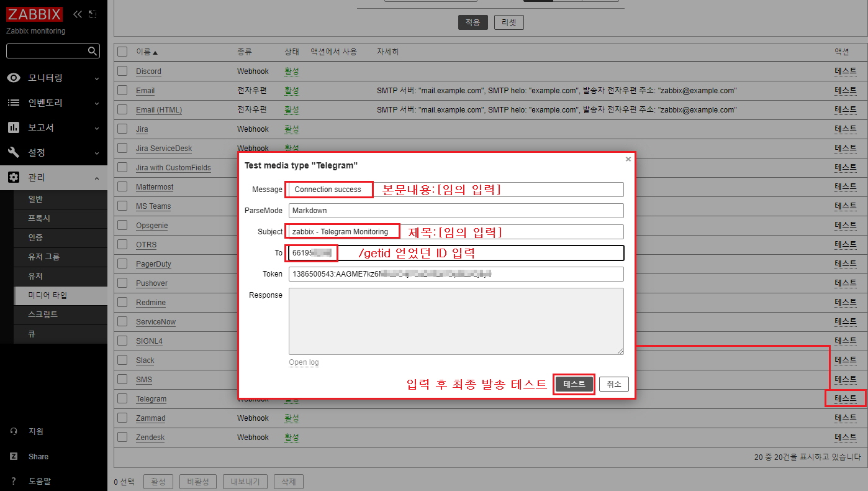Click the 모니터링 eye icon
Image resolution: width=868 pixels, height=491 pixels.
point(14,78)
